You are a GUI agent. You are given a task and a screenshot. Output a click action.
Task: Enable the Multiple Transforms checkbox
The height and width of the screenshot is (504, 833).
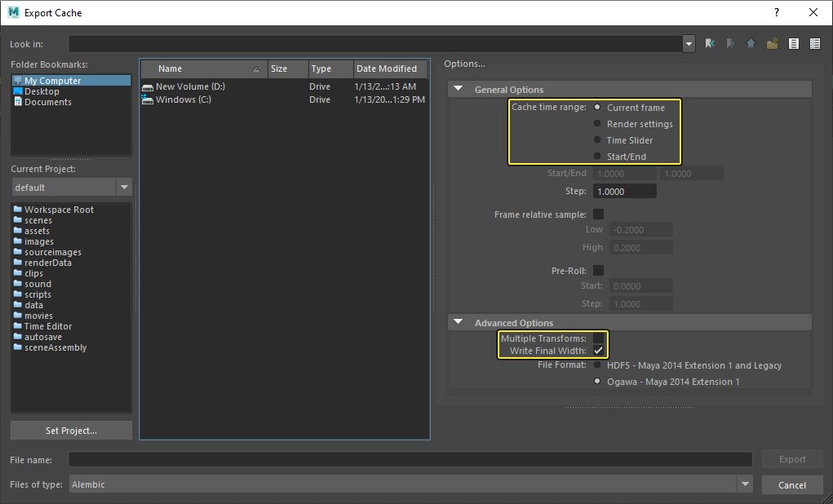pyautogui.click(x=598, y=338)
